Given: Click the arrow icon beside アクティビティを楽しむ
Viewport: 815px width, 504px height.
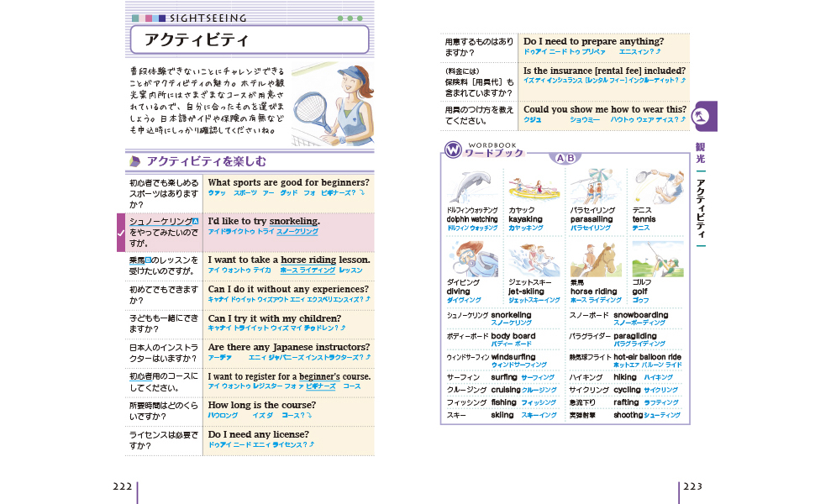Looking at the screenshot, I should [x=134, y=161].
